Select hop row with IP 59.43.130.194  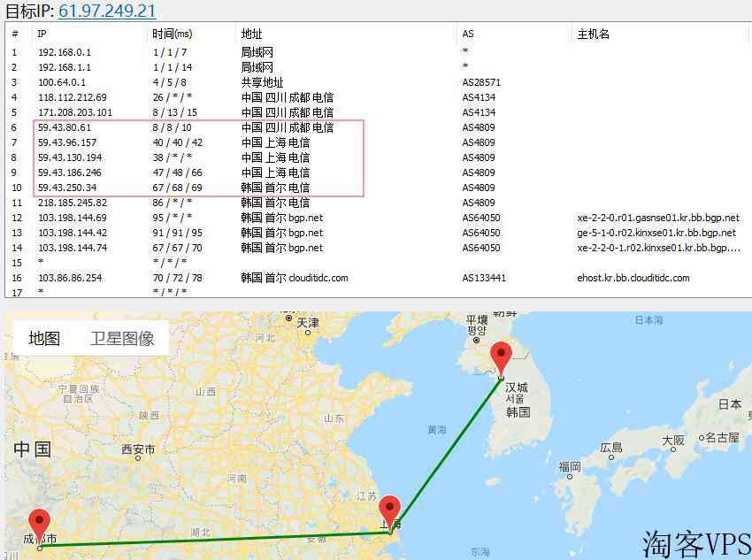[377, 157]
